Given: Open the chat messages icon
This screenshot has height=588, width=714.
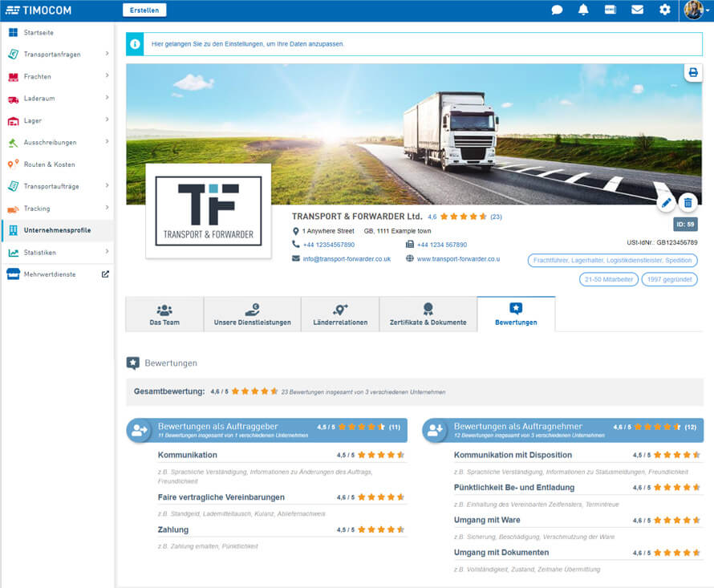Looking at the screenshot, I should click(557, 10).
